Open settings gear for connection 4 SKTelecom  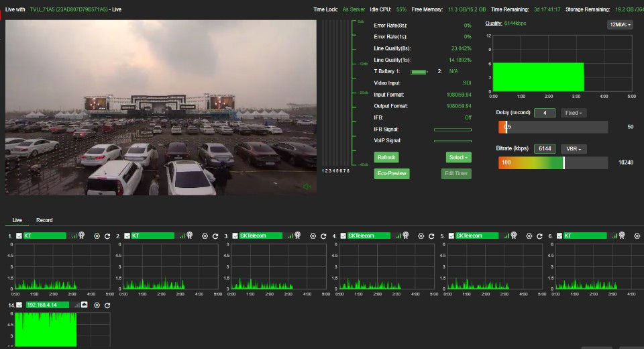421,236
